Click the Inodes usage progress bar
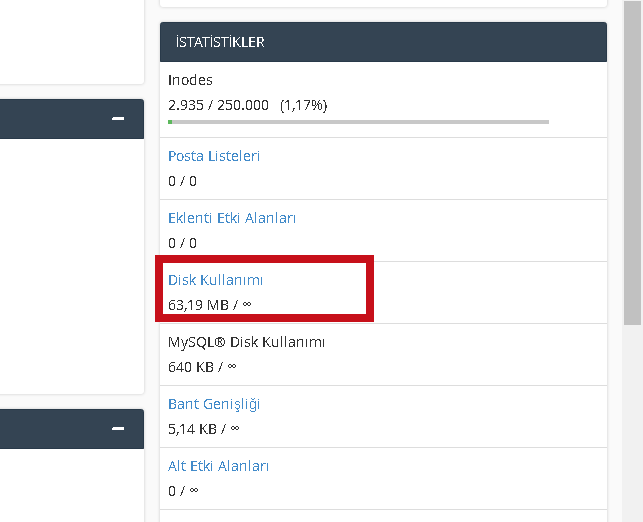The image size is (643, 522). tap(358, 122)
